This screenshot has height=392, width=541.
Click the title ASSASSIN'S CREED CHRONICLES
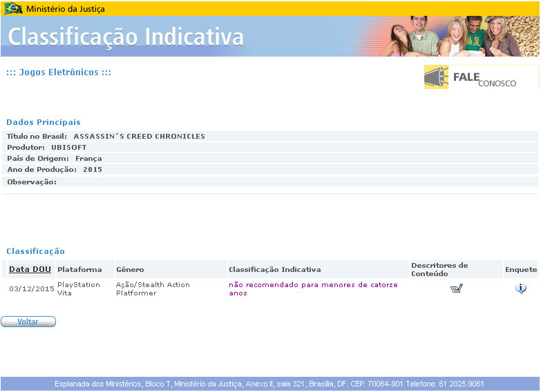point(139,137)
